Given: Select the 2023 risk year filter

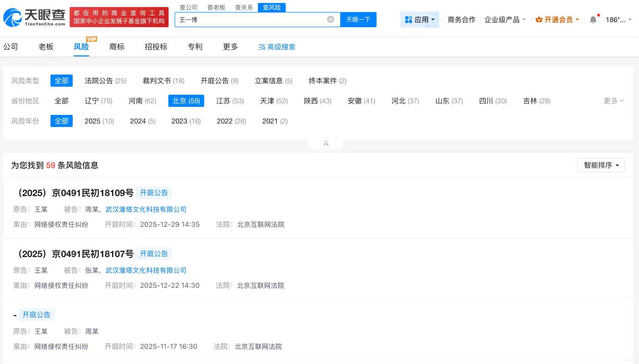Looking at the screenshot, I should pos(186,121).
